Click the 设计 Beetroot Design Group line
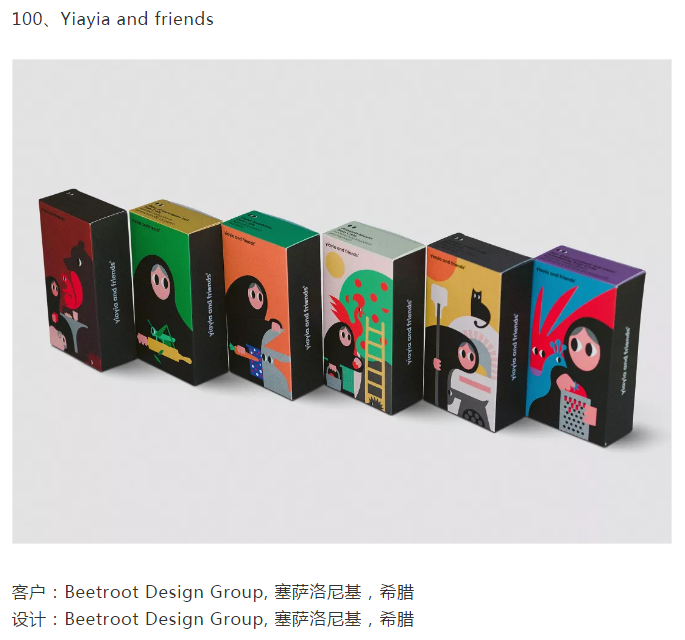The image size is (685, 640). (213, 619)
